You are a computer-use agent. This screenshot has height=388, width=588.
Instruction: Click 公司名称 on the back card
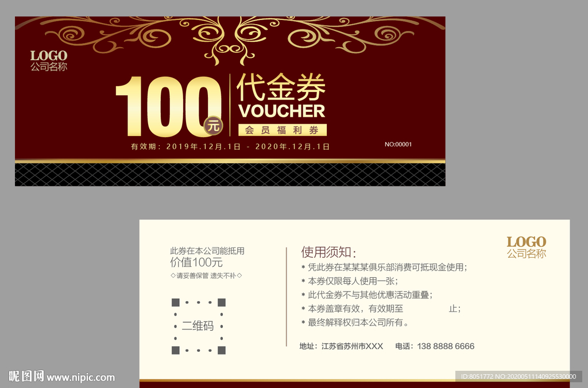(x=527, y=254)
